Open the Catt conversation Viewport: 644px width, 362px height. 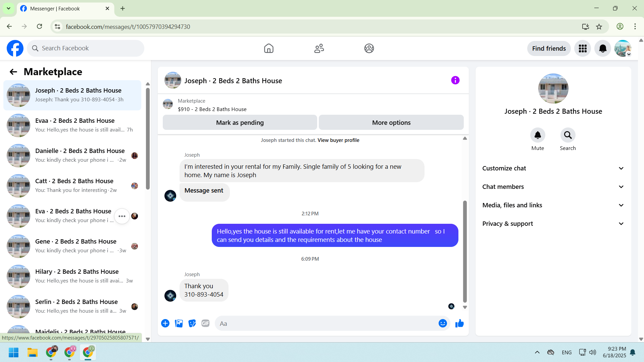coord(72,186)
